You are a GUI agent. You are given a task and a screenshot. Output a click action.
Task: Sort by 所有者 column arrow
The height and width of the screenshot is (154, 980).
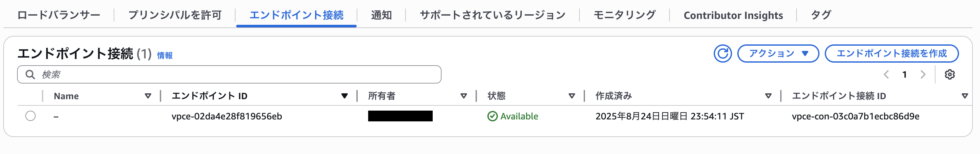(x=463, y=96)
